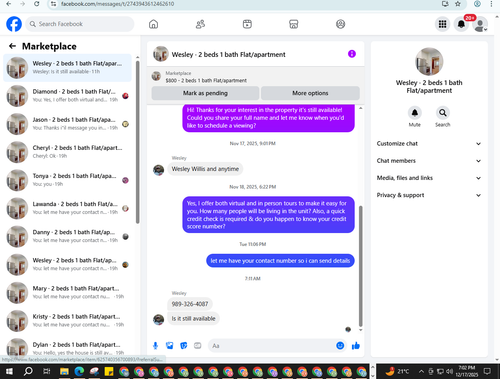
Task: Click the More options button
Action: tap(310, 93)
